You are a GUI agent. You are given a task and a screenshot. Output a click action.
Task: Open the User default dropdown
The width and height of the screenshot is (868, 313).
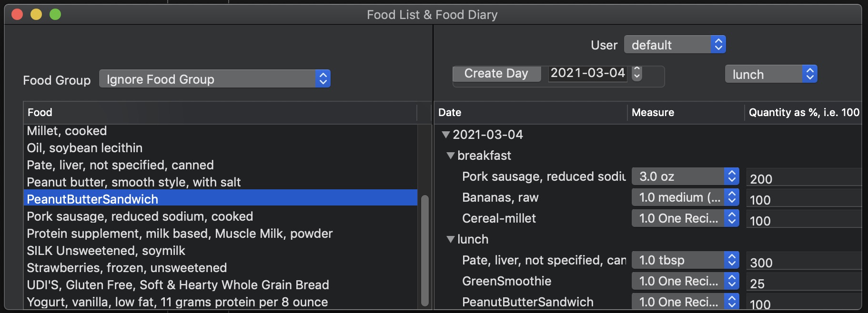[675, 45]
